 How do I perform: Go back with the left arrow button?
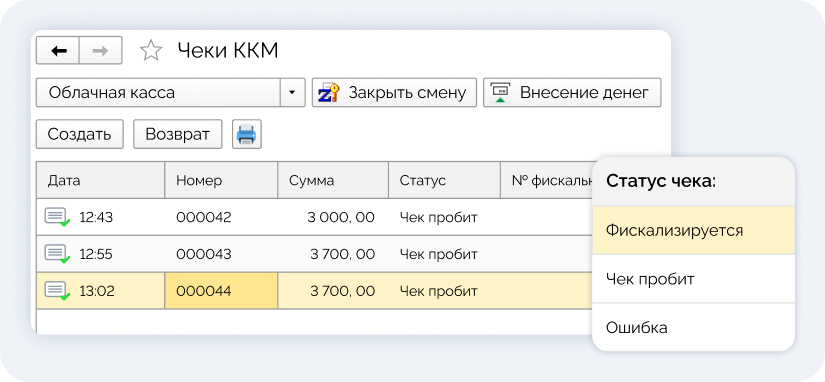[x=58, y=51]
